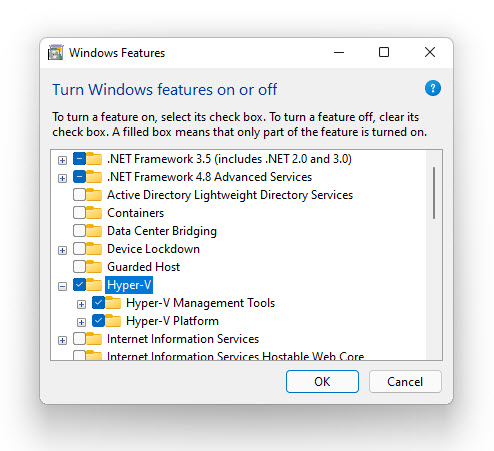Select the Hyper-V Management Tools label
Image resolution: width=494 pixels, height=451 pixels.
(201, 303)
